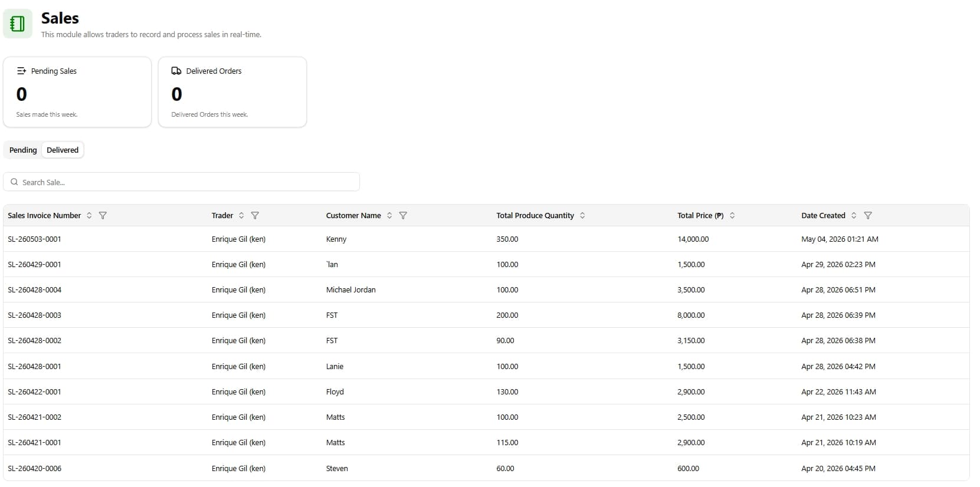Screen dimensions: 980x487
Task: Select invoice SL-260420-0006
Action: (x=34, y=468)
